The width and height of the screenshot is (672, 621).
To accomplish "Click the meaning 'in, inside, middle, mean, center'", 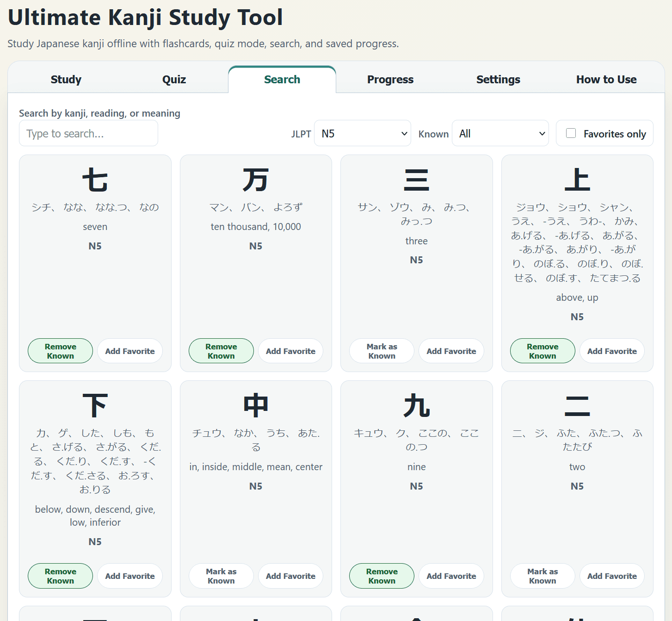I will tap(256, 467).
